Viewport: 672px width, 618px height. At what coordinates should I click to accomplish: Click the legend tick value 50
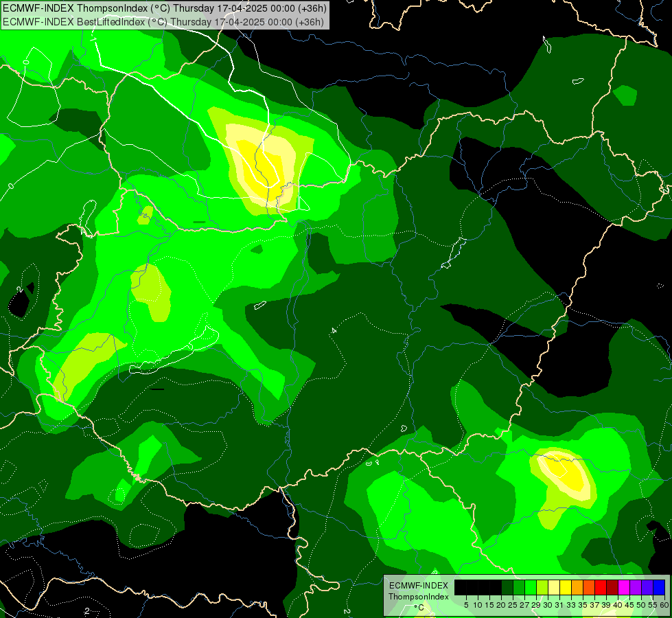[x=642, y=605]
